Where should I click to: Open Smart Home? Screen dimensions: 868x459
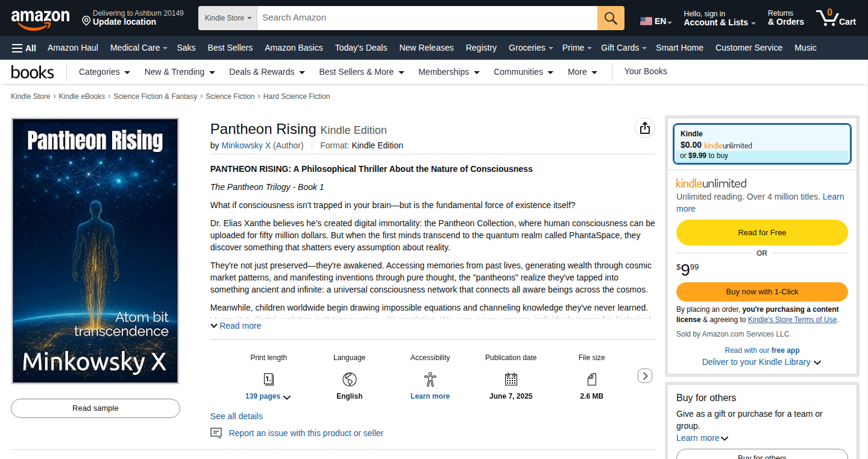tap(679, 48)
